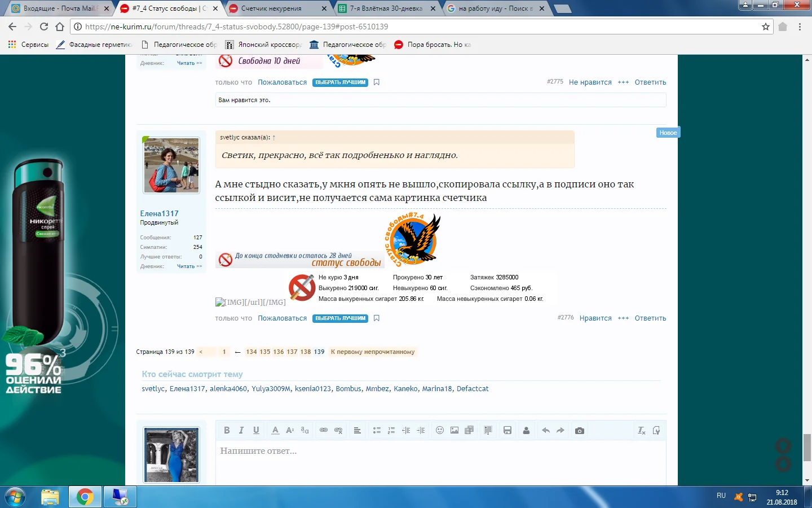The image size is (812, 508).
Task: Open Bombus profile from viewers list
Action: tap(348, 389)
